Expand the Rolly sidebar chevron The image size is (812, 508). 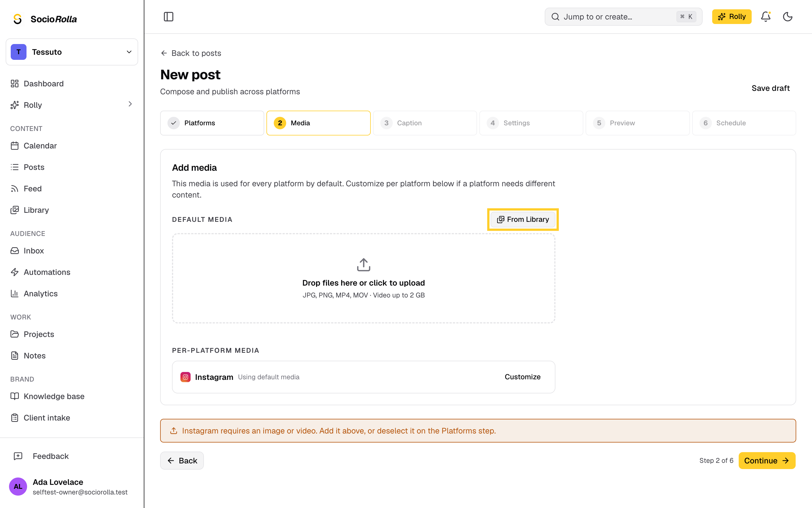(x=130, y=104)
